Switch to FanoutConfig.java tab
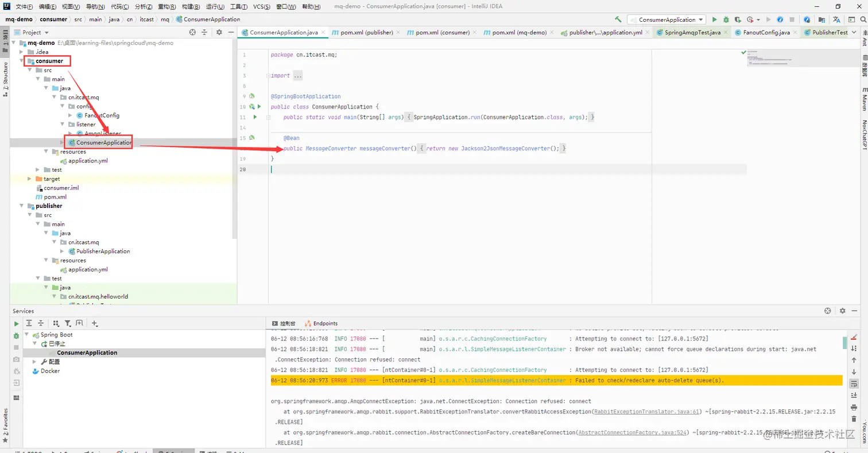 [x=766, y=33]
